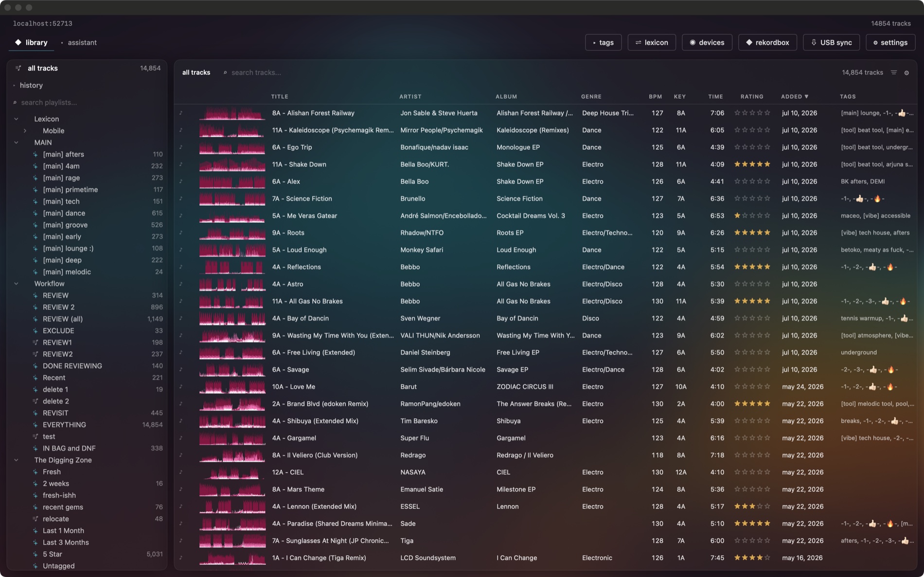Image resolution: width=924 pixels, height=577 pixels.
Task: Start USB sync
Action: click(831, 42)
